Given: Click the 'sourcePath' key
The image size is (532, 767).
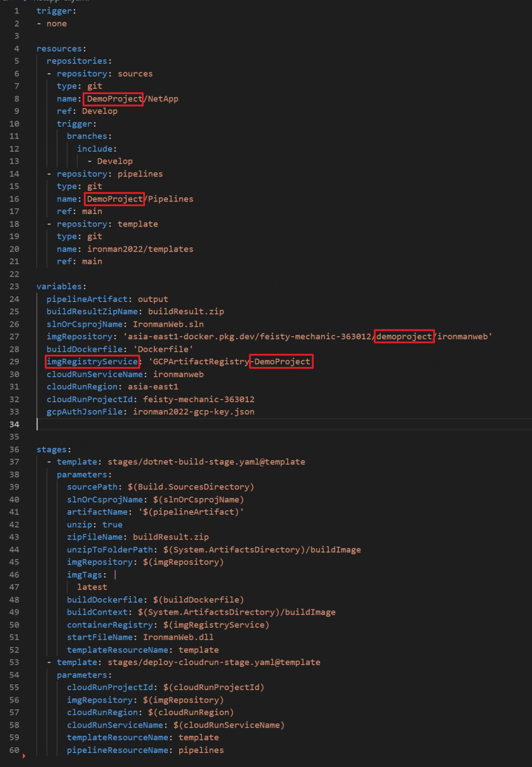Looking at the screenshot, I should [x=92, y=487].
